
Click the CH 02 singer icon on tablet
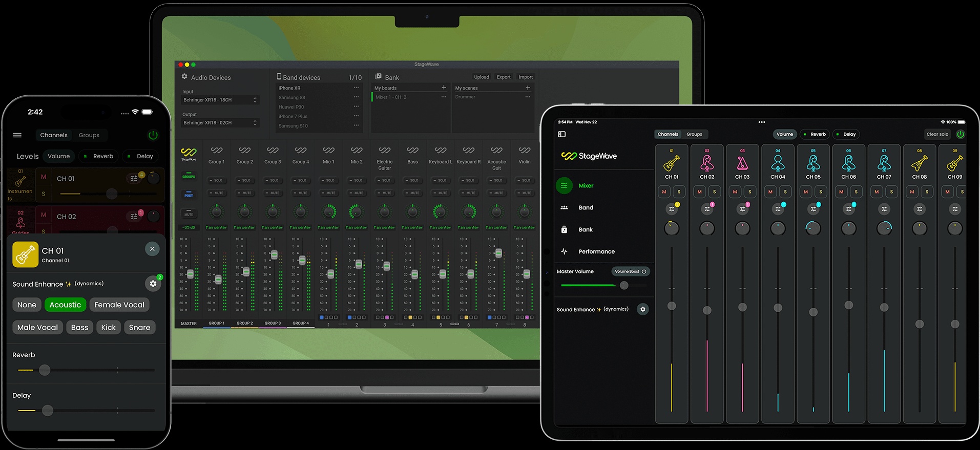pos(707,163)
